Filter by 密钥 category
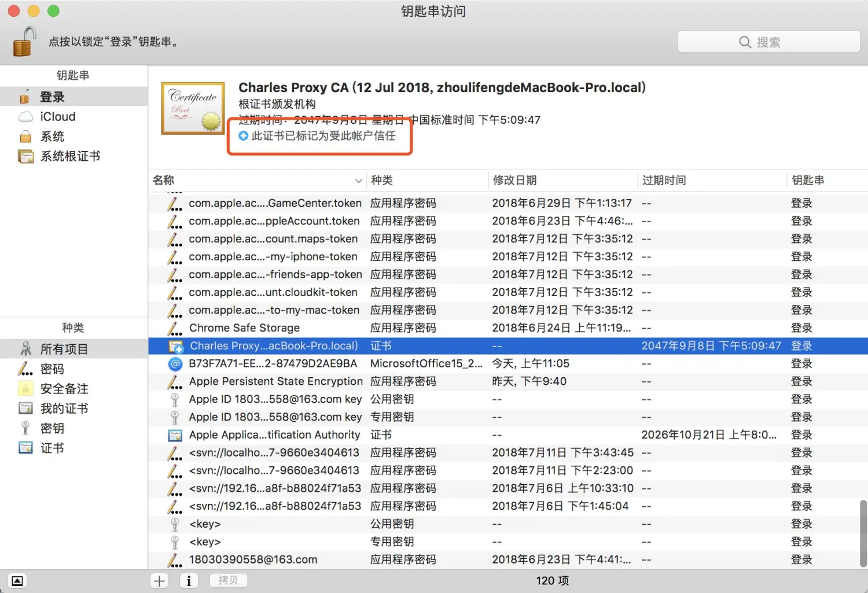 pos(73,428)
